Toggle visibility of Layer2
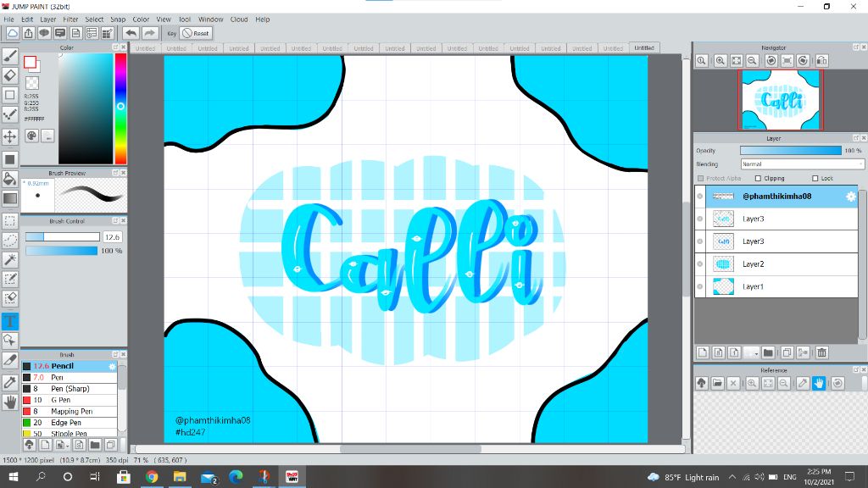The width and height of the screenshot is (868, 488). 700,264
